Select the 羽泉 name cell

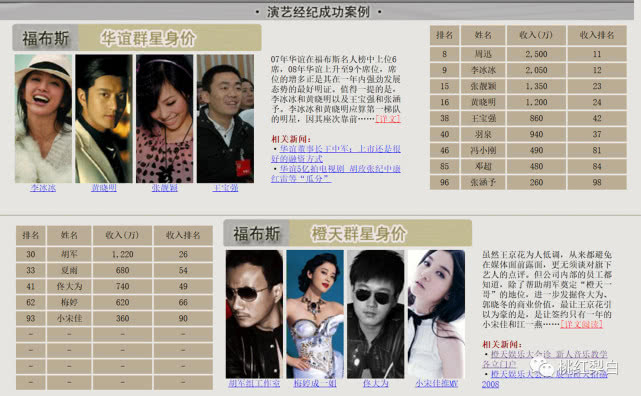pyautogui.click(x=483, y=134)
